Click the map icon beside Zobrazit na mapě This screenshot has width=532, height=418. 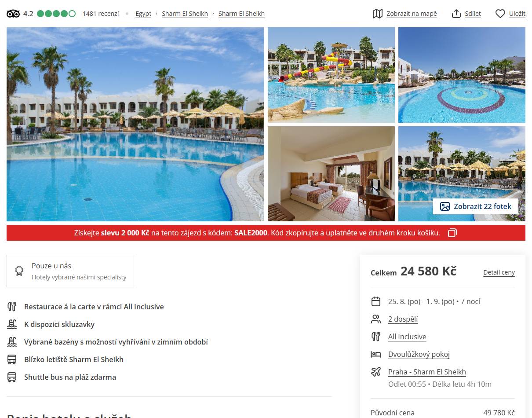point(377,14)
